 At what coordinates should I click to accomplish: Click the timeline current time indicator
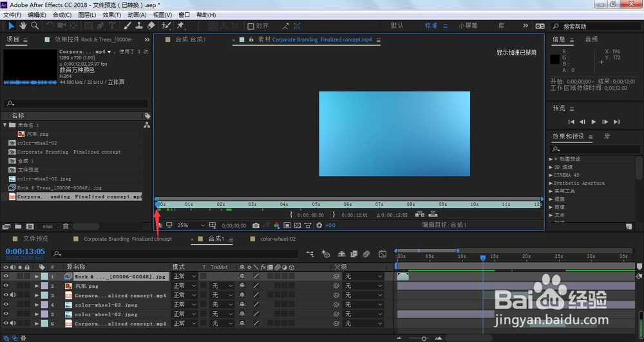[x=483, y=258]
